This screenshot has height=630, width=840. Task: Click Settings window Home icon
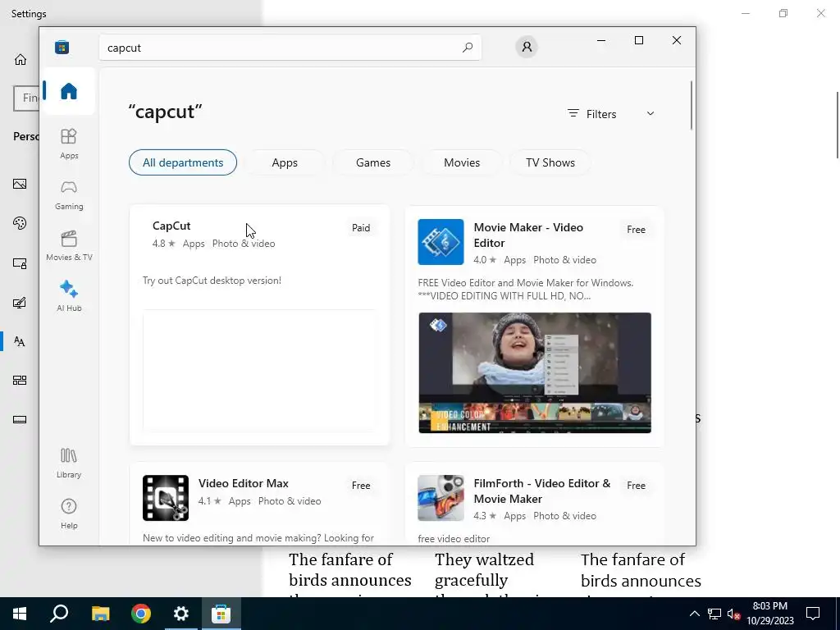[x=21, y=59]
